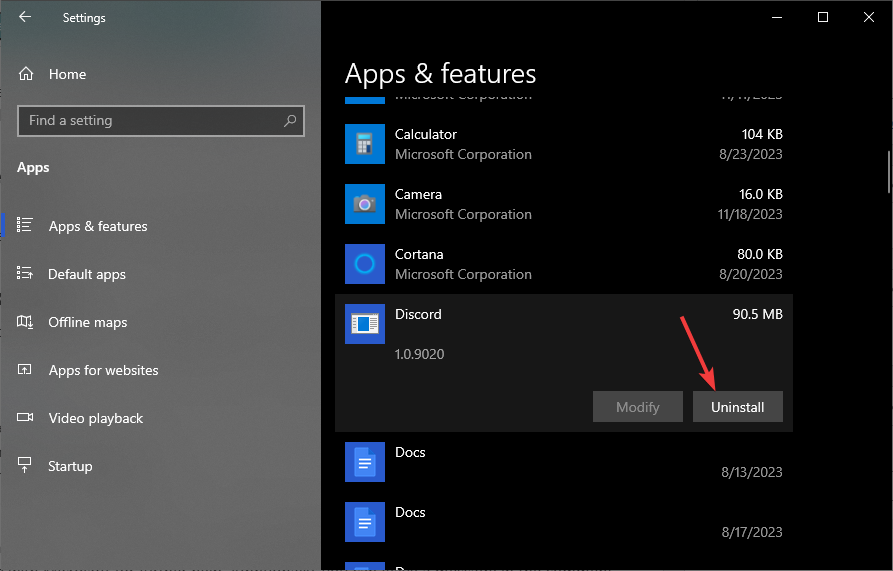This screenshot has height=571, width=893.
Task: Click the Calculator app icon
Action: click(x=365, y=144)
